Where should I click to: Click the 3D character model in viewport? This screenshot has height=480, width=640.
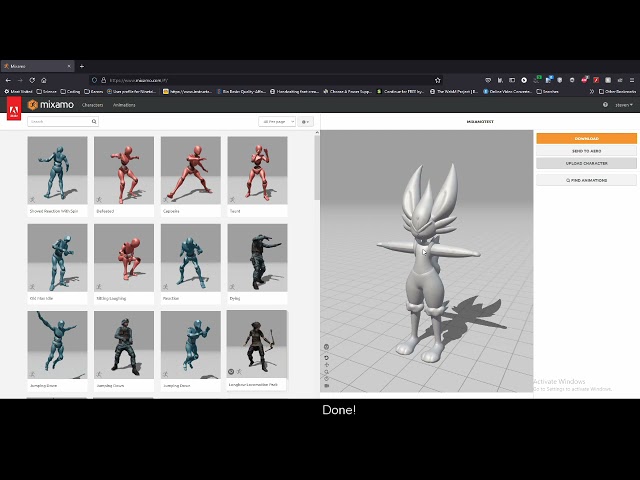pyautogui.click(x=428, y=263)
